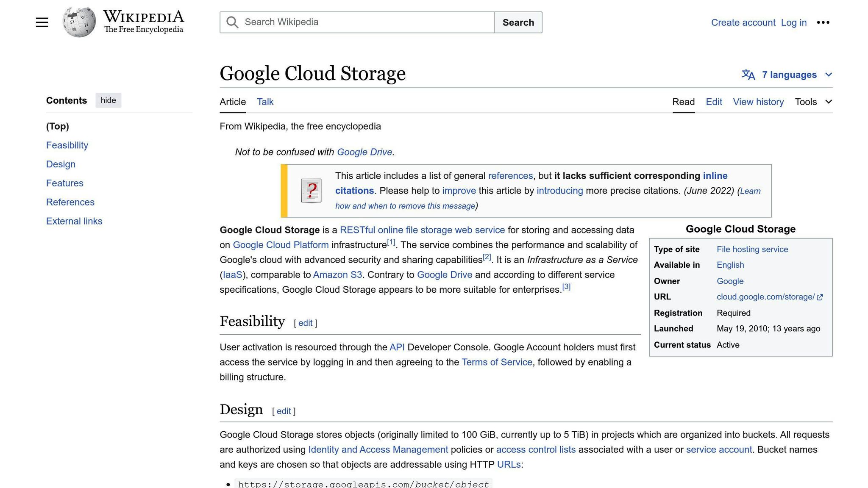Expand the 7 languages dropdown chevron
Image resolution: width=868 pixels, height=488 pixels.
(x=829, y=75)
